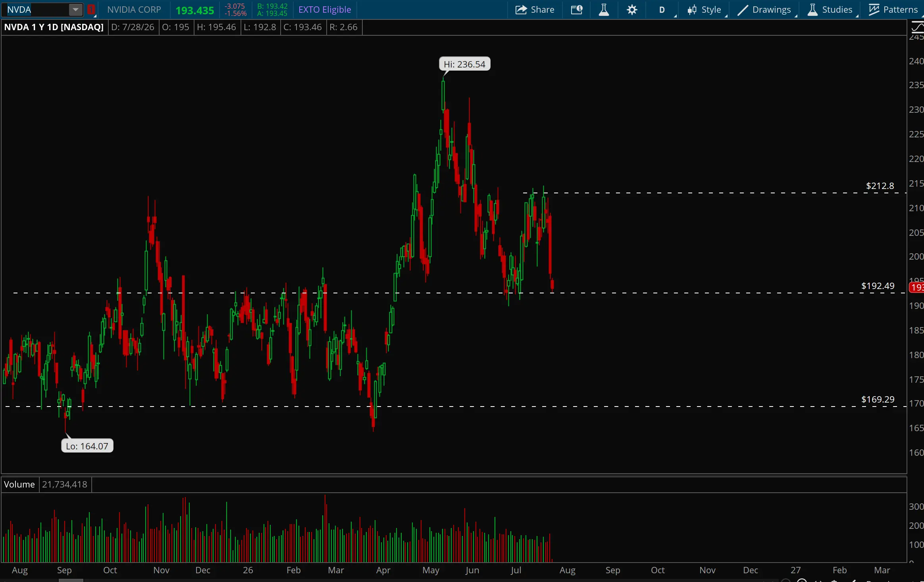The height and width of the screenshot is (582, 924).
Task: Click the last price 193.435
Action: click(195, 10)
